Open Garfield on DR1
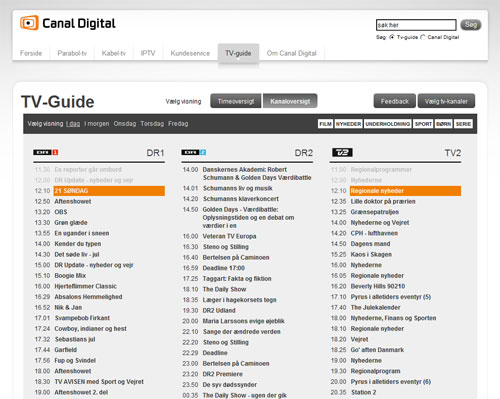Viewport: 500px width, 399px height. tap(66, 350)
